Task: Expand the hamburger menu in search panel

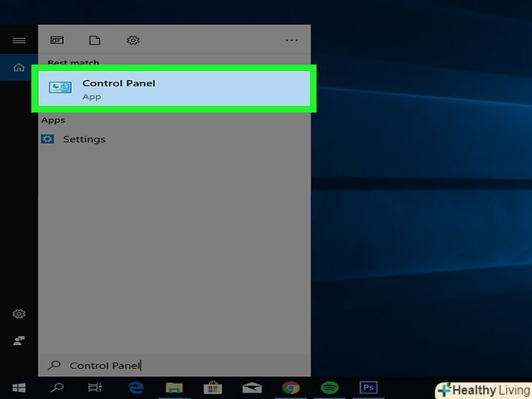Action: coord(19,41)
